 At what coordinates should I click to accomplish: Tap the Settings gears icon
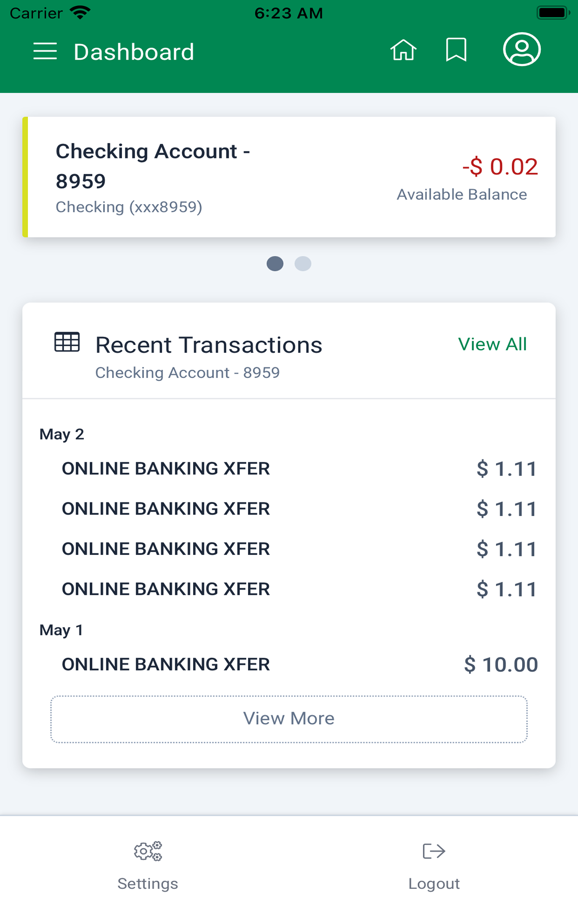click(x=148, y=851)
